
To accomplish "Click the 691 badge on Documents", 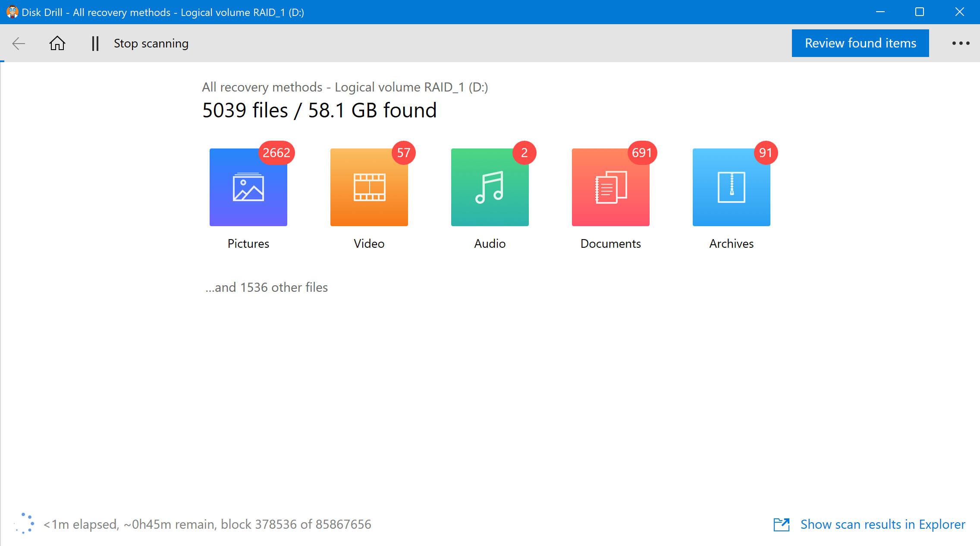I will [641, 152].
